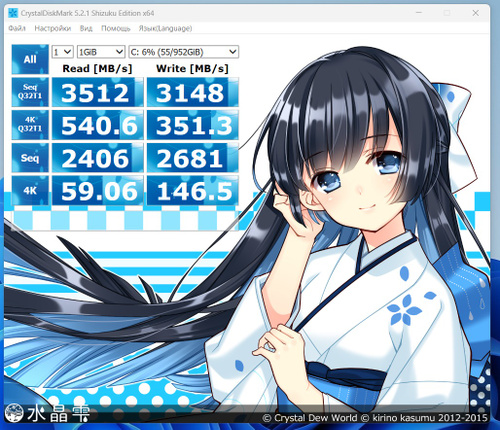Open the Язык(Language) menu
Screen dimensions: 500x430
[165, 28]
